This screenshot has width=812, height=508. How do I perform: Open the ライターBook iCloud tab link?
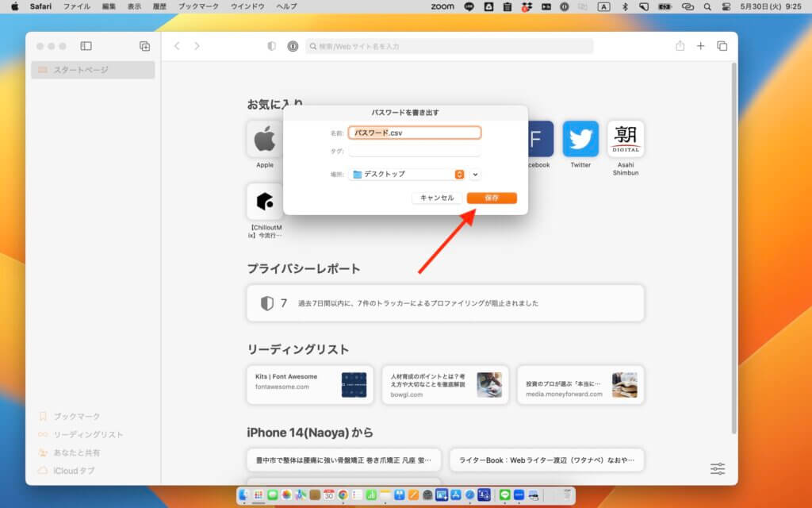(547, 460)
